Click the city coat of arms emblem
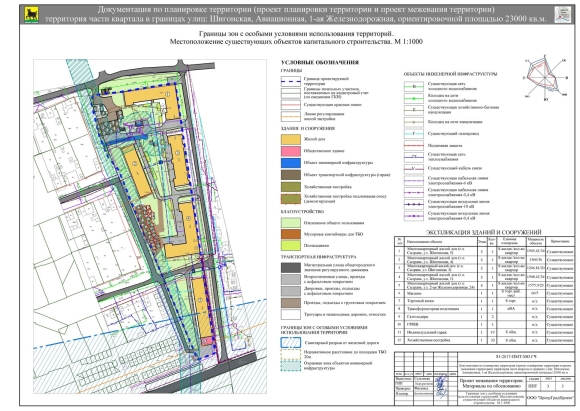Viewport: 580px width, 411px height. [31, 15]
